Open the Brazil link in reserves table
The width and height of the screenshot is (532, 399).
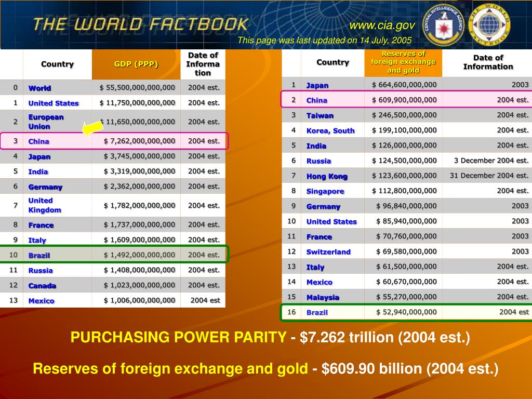317,312
